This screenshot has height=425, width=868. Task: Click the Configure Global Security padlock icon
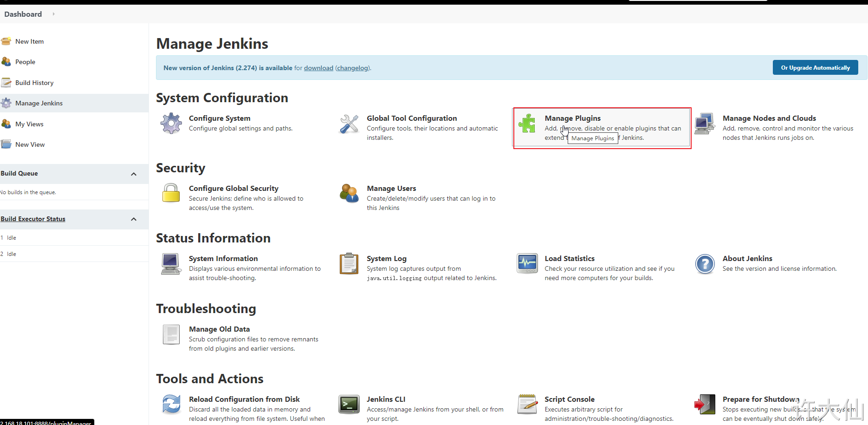pos(171,193)
